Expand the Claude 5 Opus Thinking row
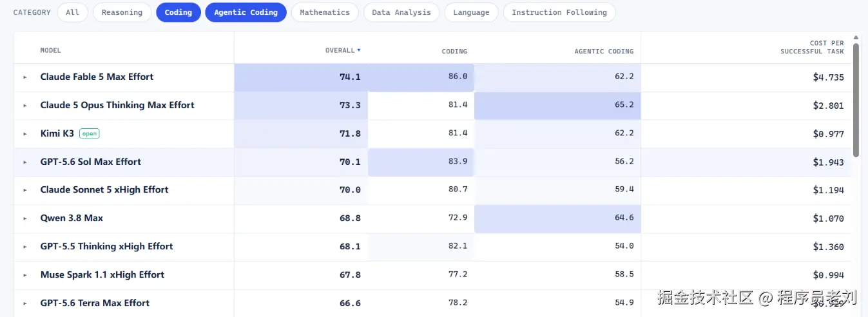The image size is (868, 317). click(25, 106)
